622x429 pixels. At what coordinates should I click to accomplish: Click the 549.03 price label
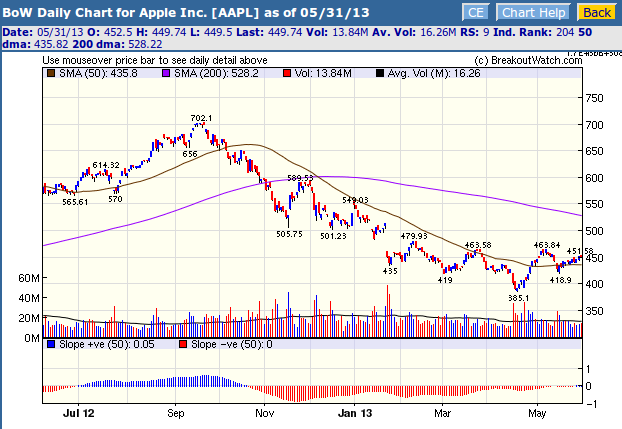[x=355, y=200]
